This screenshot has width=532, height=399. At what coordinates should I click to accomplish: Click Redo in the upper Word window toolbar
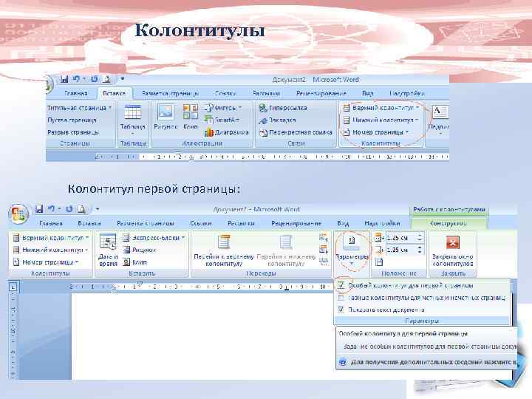[x=95, y=79]
